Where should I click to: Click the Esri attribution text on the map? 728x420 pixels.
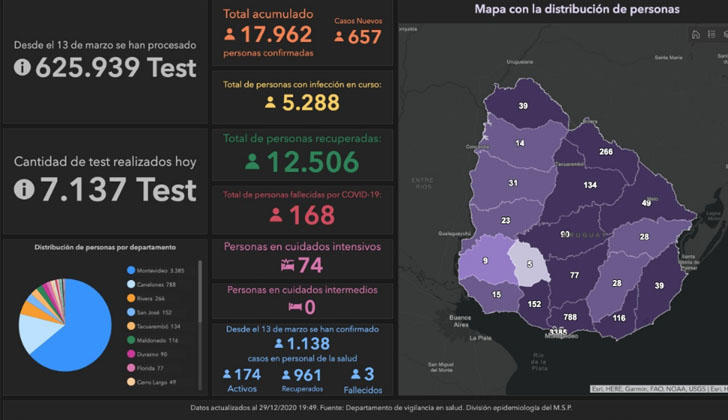click(x=659, y=388)
